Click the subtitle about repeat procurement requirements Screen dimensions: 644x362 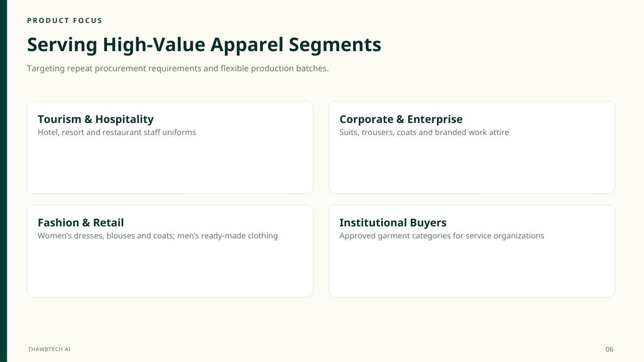click(x=178, y=68)
